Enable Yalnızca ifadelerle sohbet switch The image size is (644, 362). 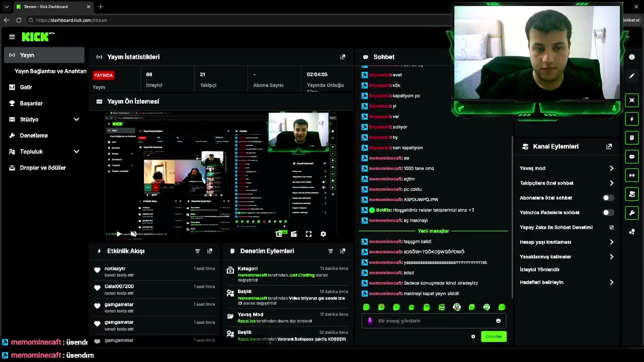pos(608,213)
